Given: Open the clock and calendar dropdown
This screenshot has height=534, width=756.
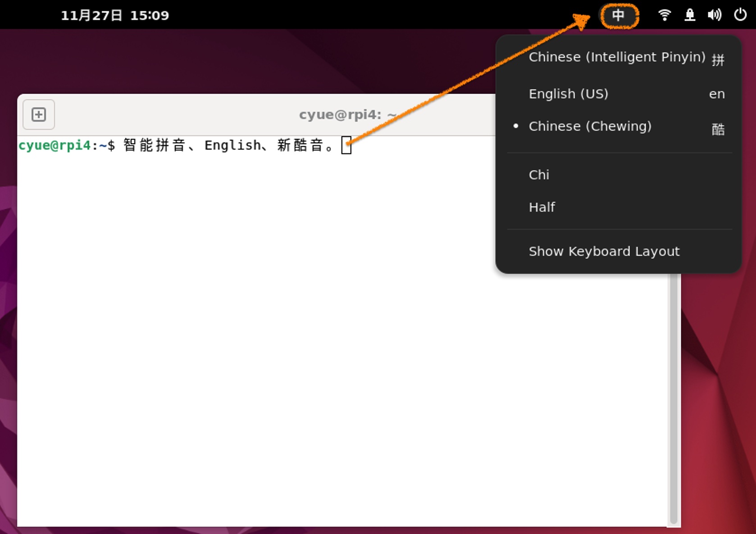Looking at the screenshot, I should 115,15.
